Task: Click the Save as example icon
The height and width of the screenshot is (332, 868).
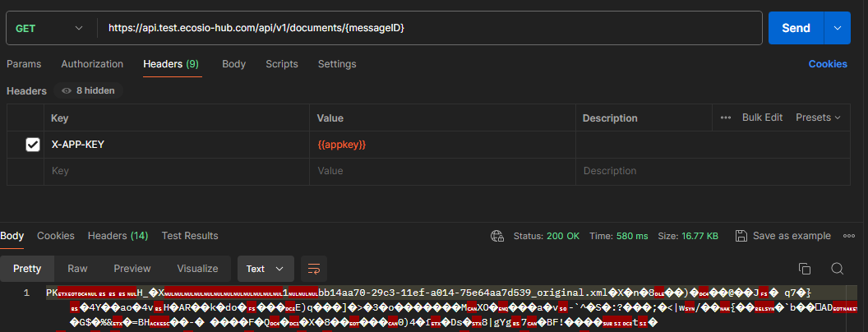Action: 741,236
